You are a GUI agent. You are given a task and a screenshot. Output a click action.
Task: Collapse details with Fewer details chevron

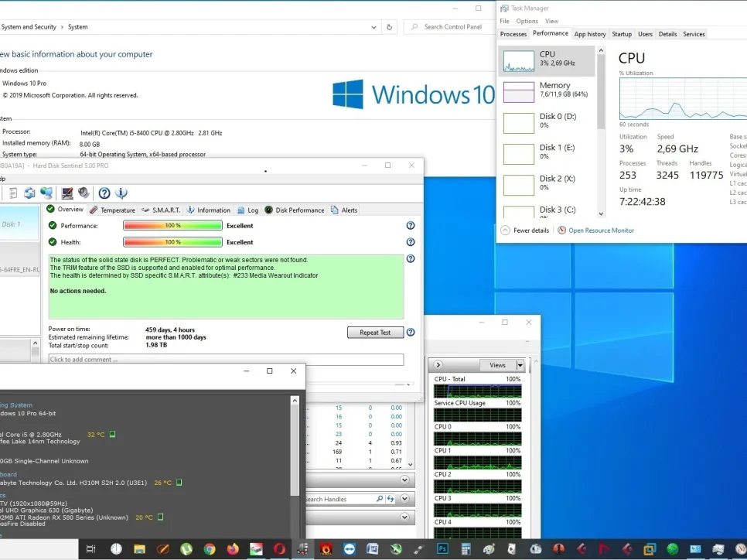[x=506, y=230]
